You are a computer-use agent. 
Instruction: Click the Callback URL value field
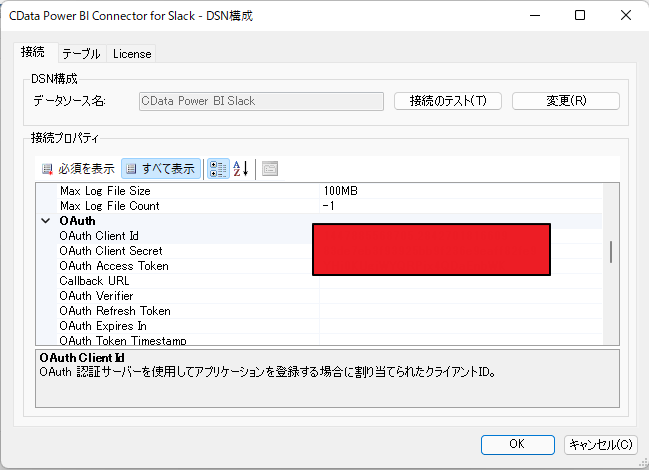coord(461,281)
